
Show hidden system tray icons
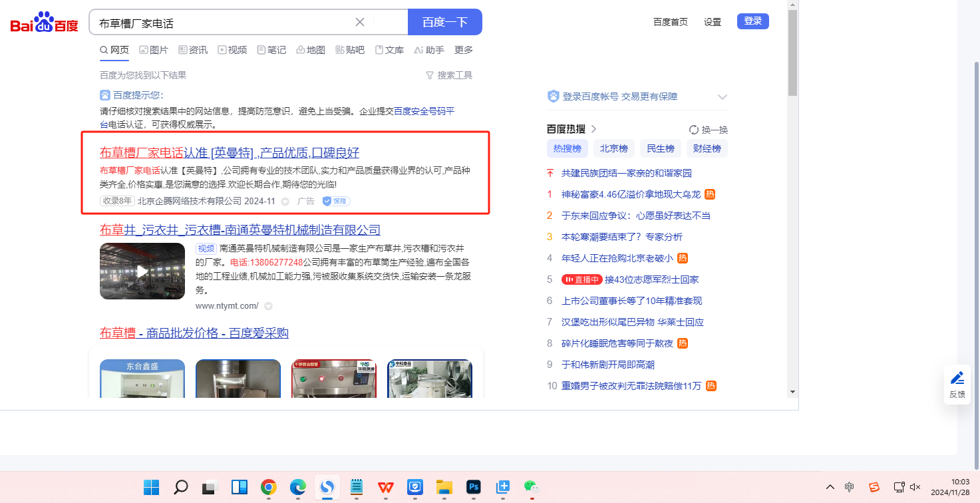pos(830,487)
